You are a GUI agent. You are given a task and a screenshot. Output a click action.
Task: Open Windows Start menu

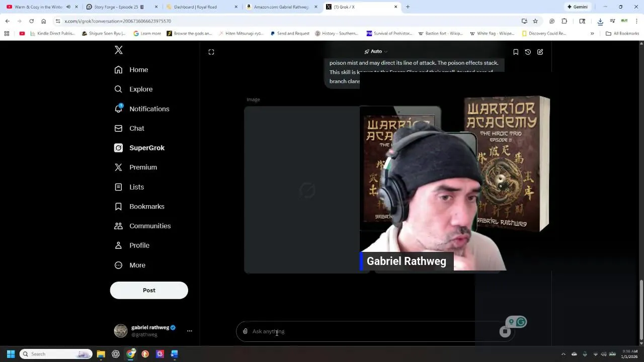tap(11, 354)
